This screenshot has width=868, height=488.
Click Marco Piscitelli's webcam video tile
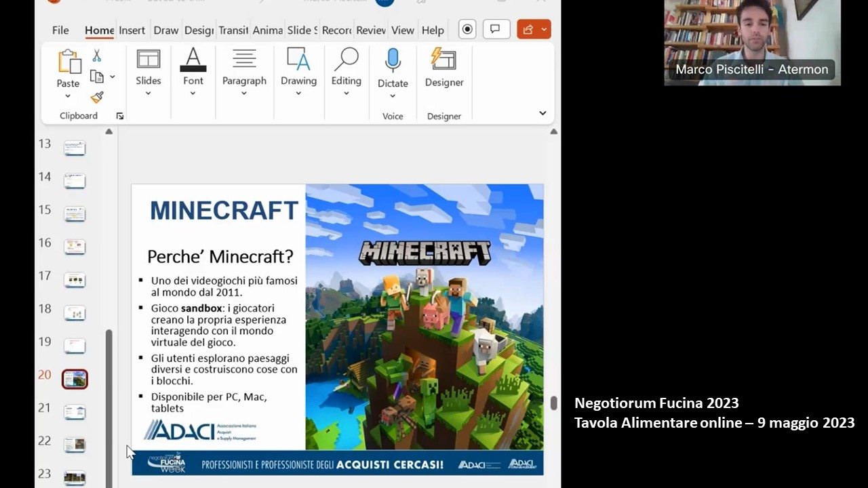click(752, 42)
